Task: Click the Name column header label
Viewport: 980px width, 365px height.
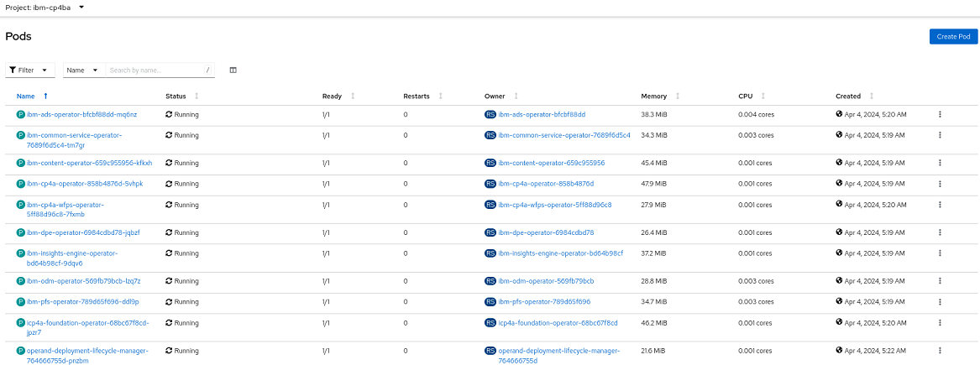Action: pyautogui.click(x=26, y=96)
